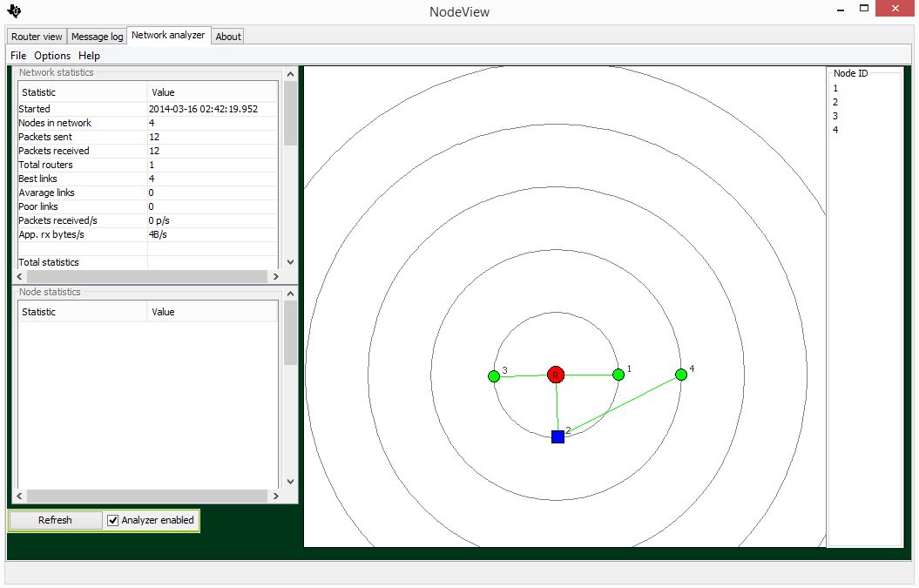The image size is (919, 588).
Task: Select the Packets received row
Action: tap(148, 151)
